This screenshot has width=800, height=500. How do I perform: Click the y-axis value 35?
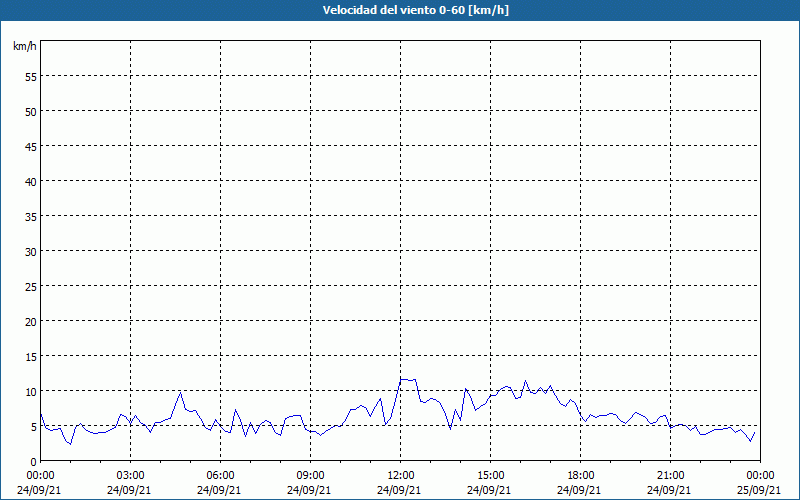(x=31, y=217)
